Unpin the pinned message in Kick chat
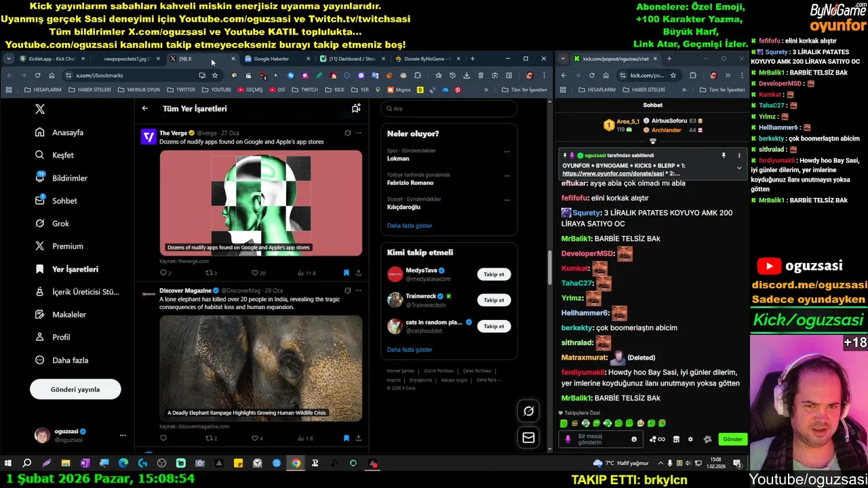Screen dimensions: 868x488 tap(724, 156)
